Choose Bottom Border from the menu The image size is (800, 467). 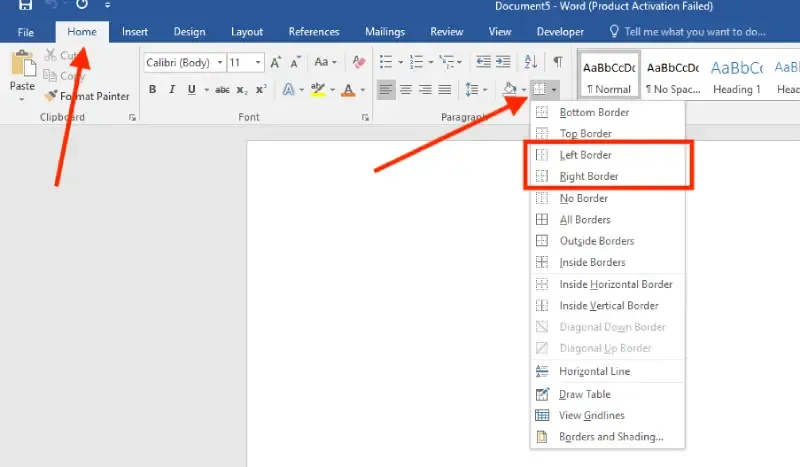pos(607,112)
